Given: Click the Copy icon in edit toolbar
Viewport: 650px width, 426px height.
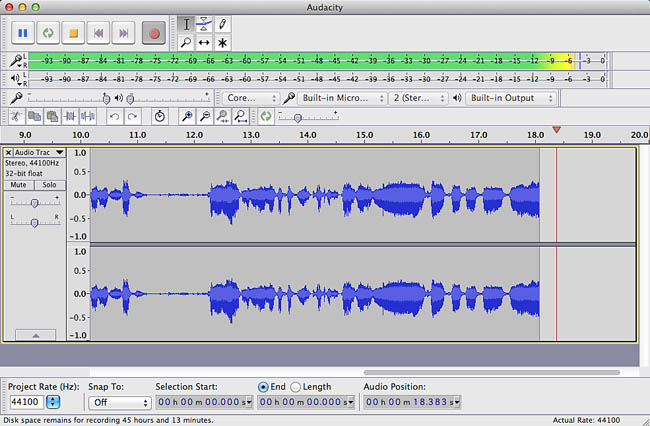Looking at the screenshot, I should [34, 116].
